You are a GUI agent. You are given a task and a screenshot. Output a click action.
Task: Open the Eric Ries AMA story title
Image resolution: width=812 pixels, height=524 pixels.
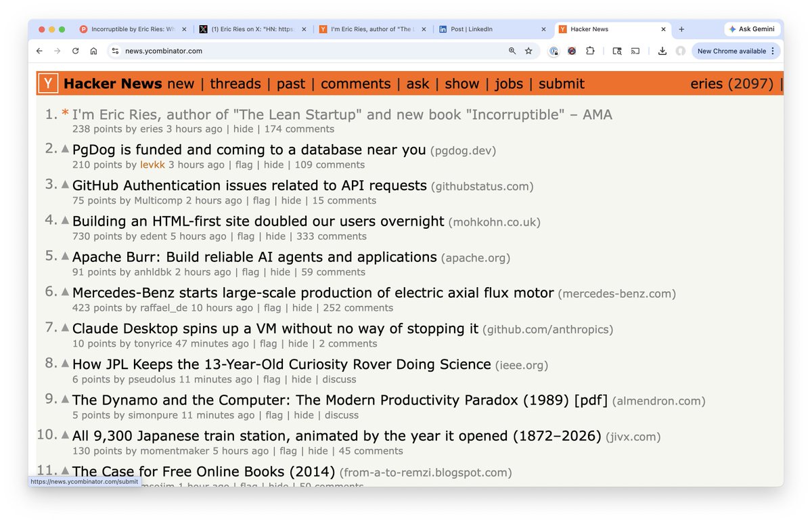pos(342,114)
